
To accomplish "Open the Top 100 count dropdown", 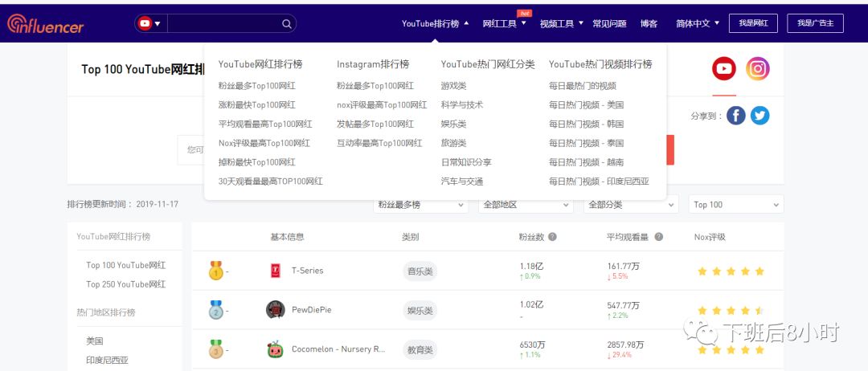I will [736, 205].
